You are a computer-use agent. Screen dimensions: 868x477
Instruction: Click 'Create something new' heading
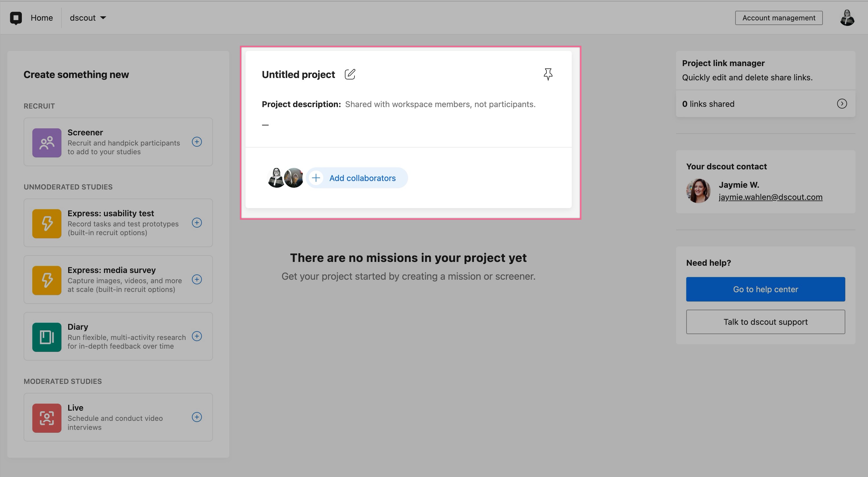76,75
